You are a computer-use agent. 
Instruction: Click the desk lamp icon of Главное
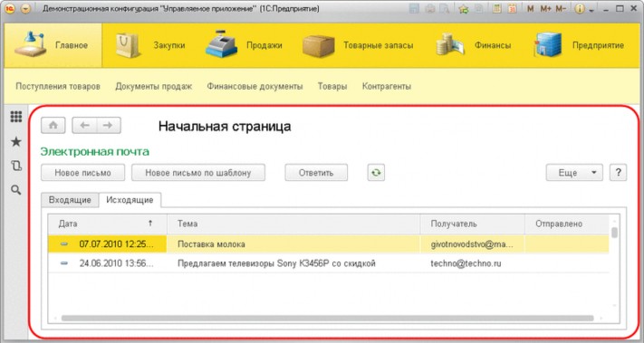point(30,44)
